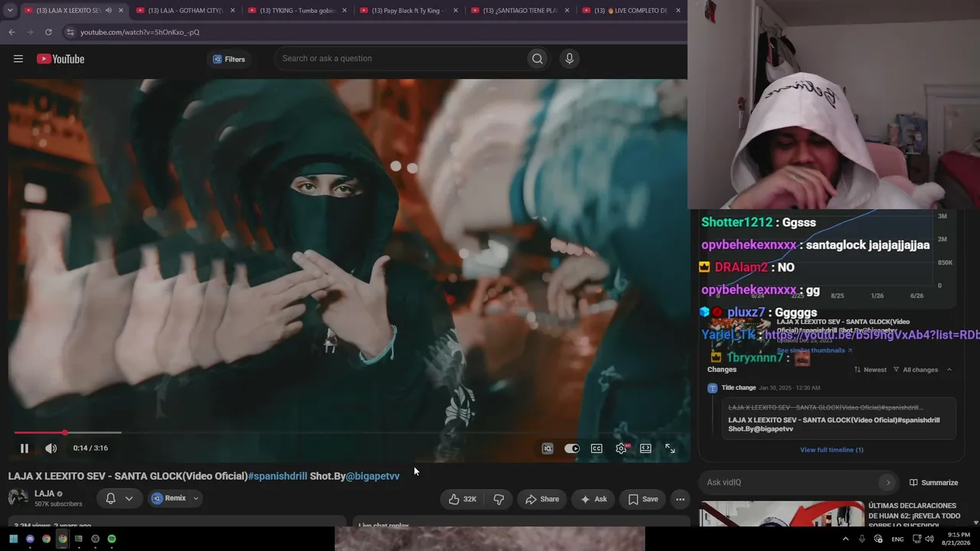Click the vidIQ Remix button

[169, 498]
